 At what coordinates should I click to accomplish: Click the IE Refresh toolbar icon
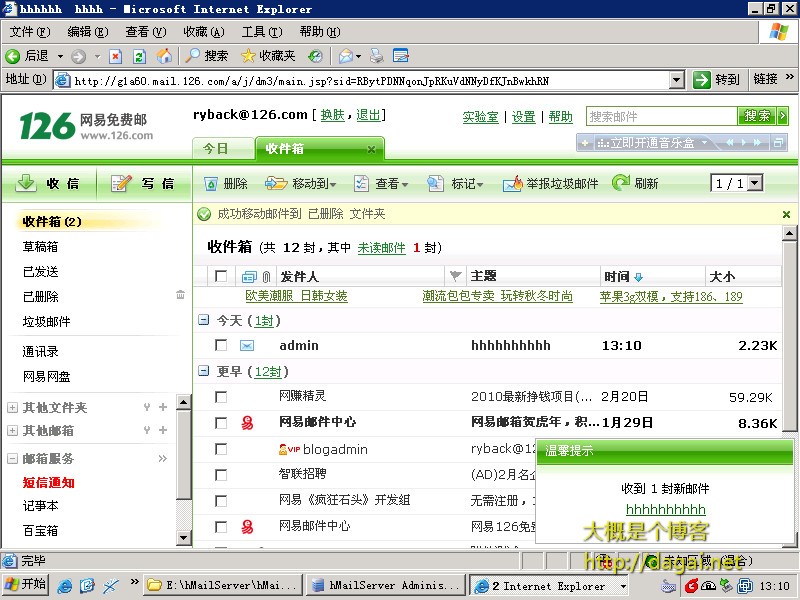pos(139,56)
